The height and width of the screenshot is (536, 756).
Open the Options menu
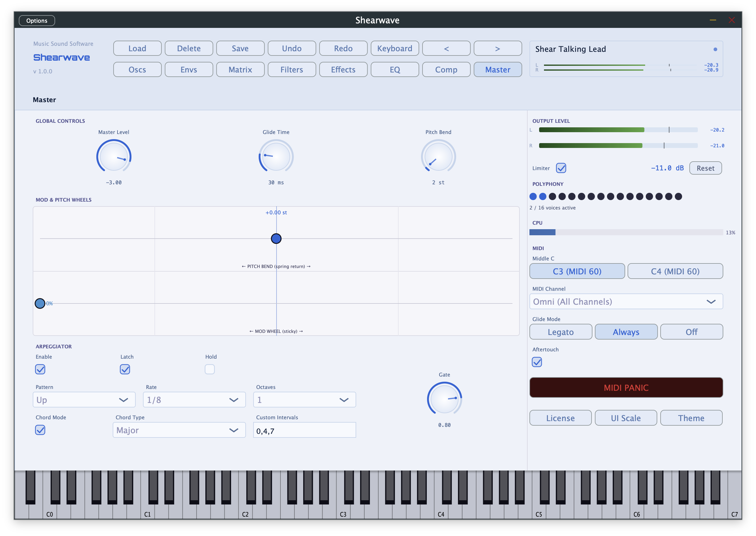[37, 20]
